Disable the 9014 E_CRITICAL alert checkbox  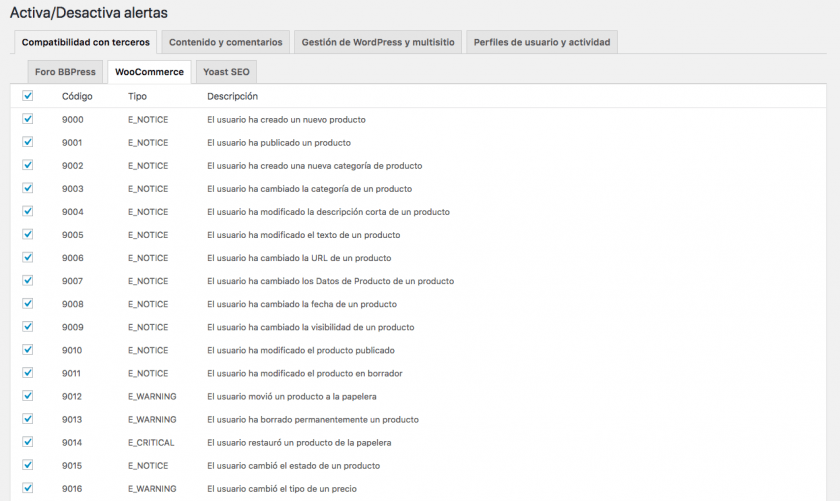(28, 441)
